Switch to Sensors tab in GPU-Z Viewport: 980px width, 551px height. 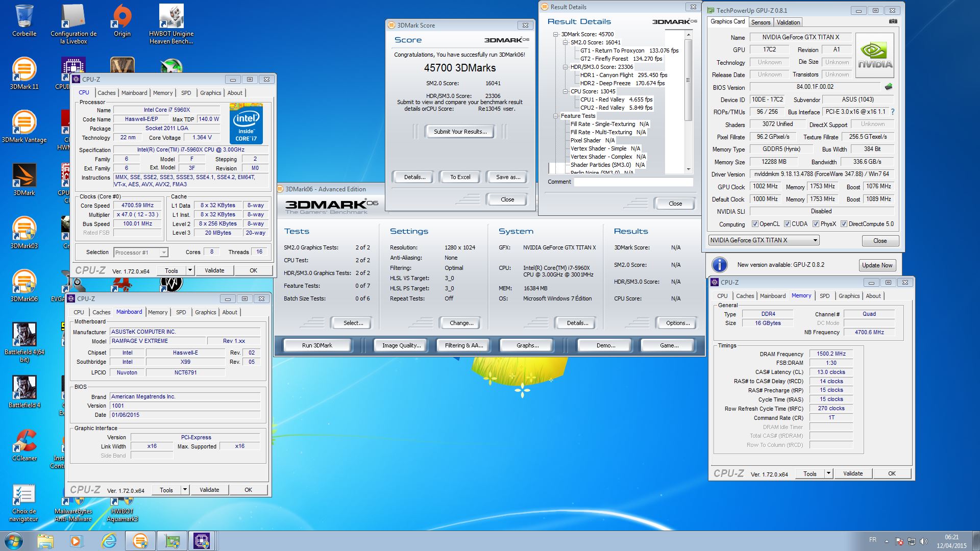tap(761, 22)
